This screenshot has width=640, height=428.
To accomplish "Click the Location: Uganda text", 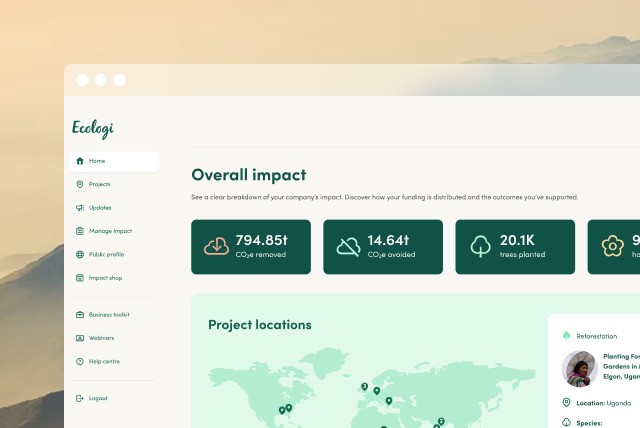I will click(x=604, y=403).
